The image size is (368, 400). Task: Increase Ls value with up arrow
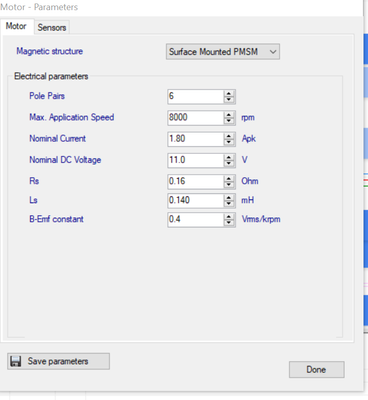pos(229,197)
